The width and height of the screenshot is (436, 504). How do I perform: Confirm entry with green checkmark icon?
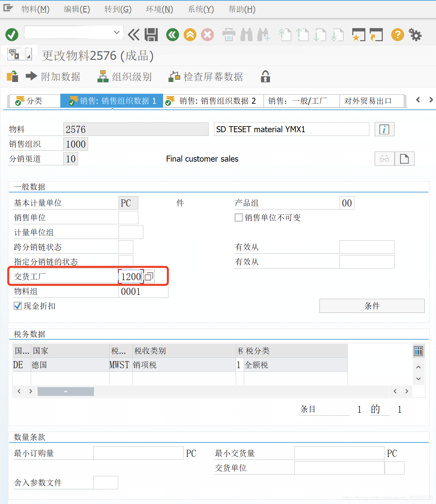(x=11, y=34)
